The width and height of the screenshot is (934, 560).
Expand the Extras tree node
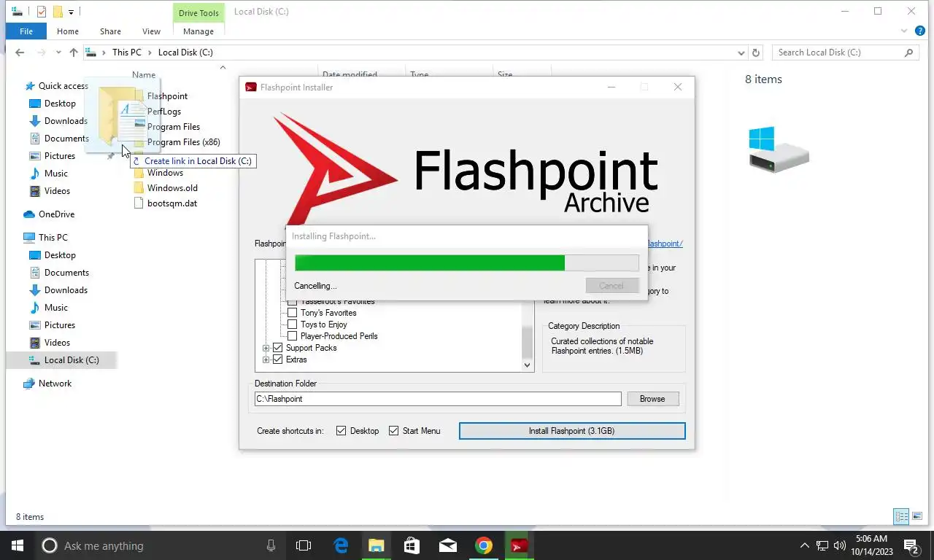pyautogui.click(x=266, y=359)
